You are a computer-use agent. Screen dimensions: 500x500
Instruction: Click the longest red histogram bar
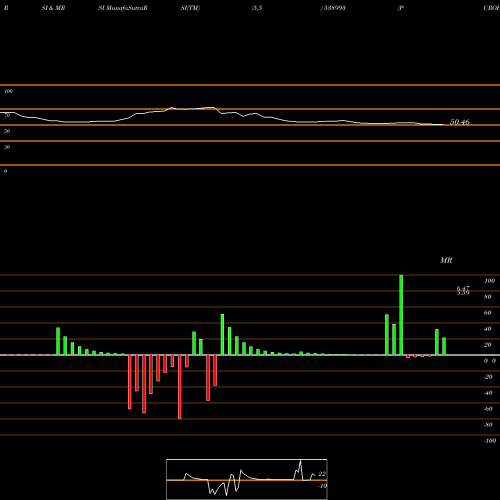[x=180, y=387]
